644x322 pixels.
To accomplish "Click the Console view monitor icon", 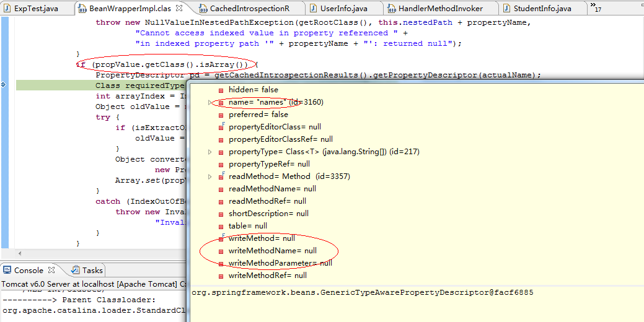I will tap(7, 270).
